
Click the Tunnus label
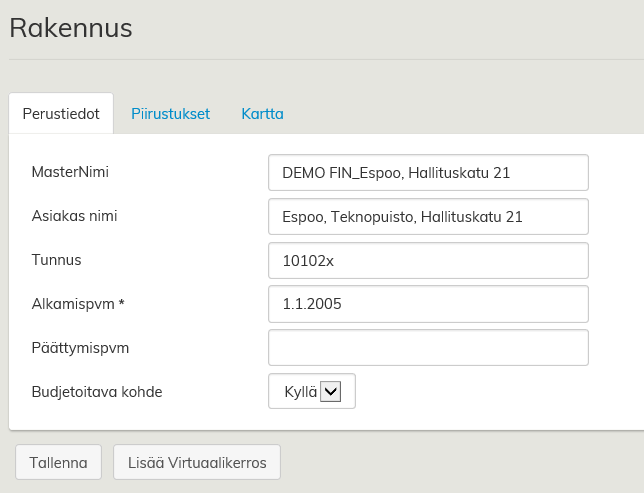[56, 260]
